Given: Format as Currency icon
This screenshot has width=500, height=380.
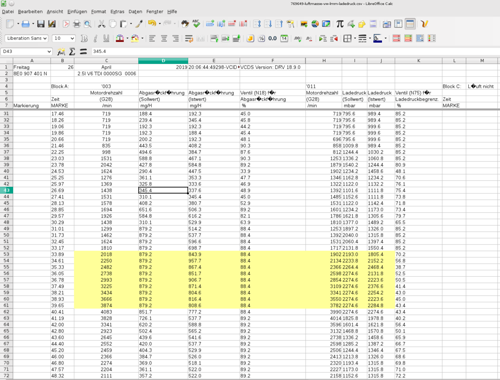Looking at the screenshot, I should pyautogui.click(x=250, y=39).
